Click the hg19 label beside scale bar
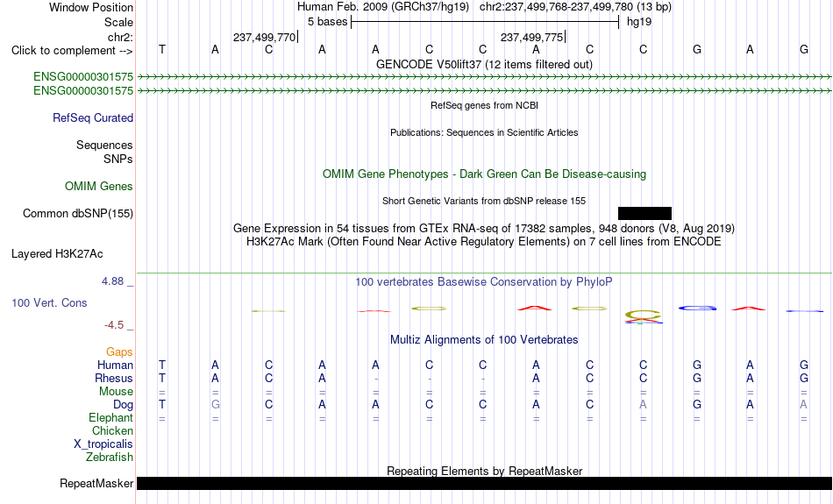Image resolution: width=833 pixels, height=504 pixels. (x=639, y=22)
